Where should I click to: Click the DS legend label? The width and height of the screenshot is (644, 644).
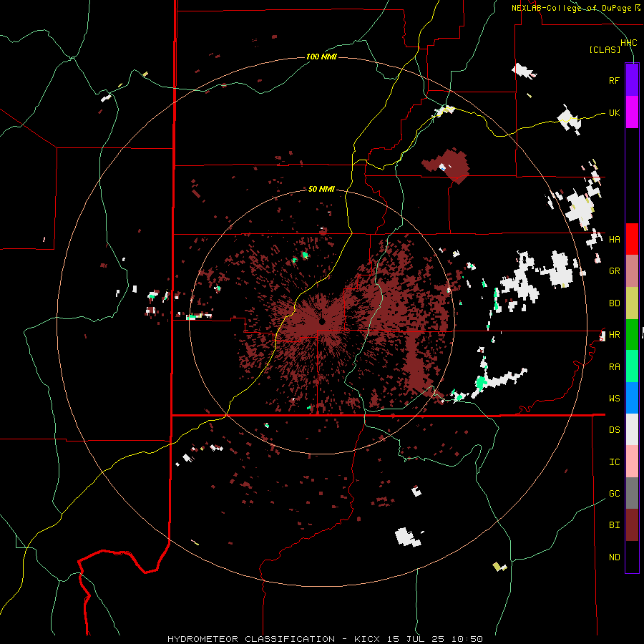pos(614,430)
